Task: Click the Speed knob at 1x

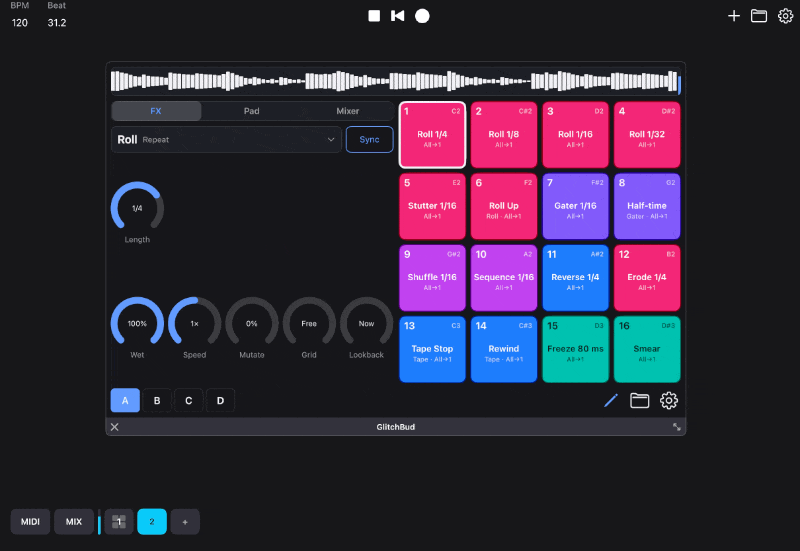Action: [x=194, y=323]
